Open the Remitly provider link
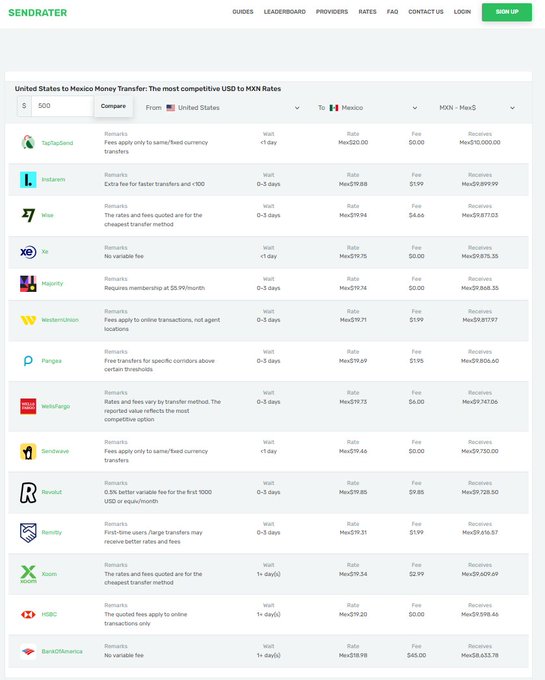The width and height of the screenshot is (545, 680). click(52, 533)
